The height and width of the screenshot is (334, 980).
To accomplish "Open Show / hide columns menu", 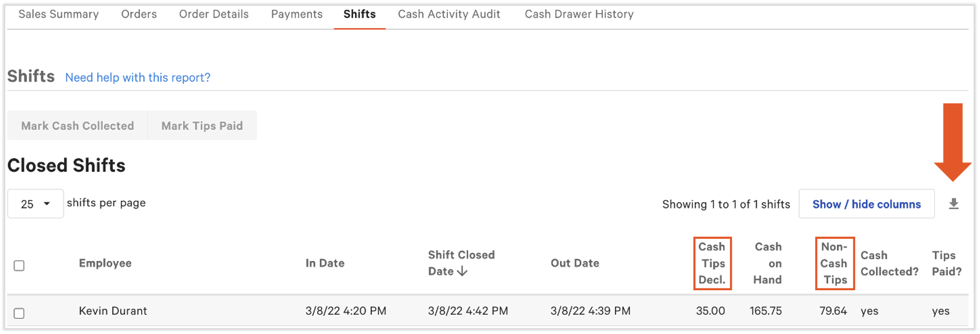I will [866, 204].
